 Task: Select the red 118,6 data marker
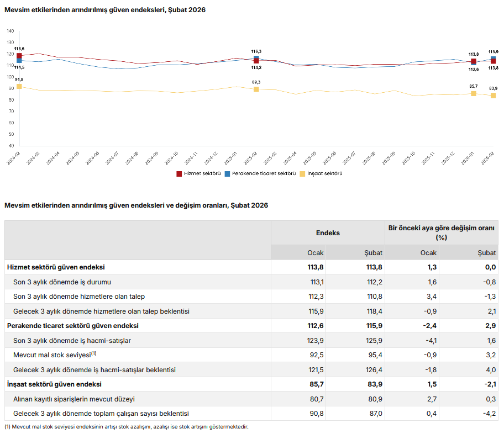coord(19,56)
